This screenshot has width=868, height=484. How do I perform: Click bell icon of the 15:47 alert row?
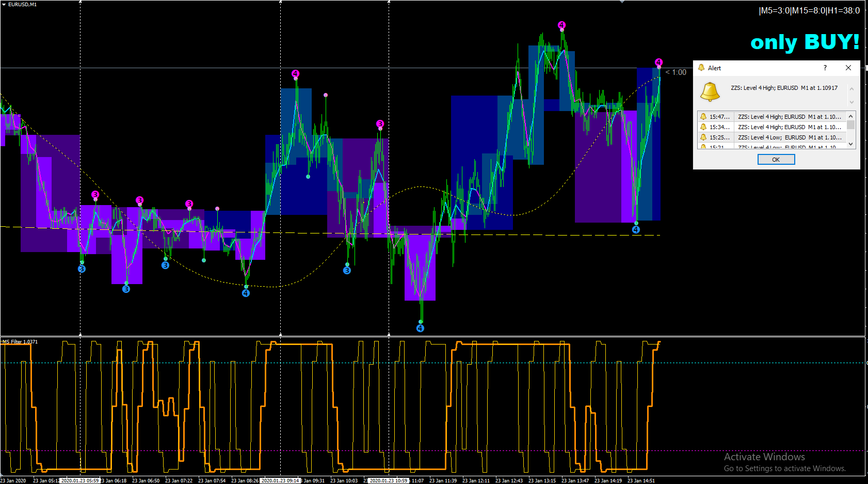point(703,117)
